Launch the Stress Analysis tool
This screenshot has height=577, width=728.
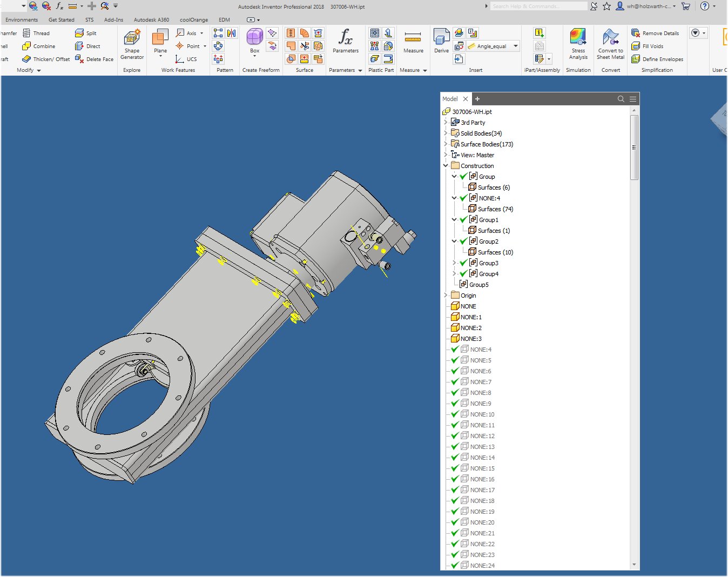click(x=578, y=45)
